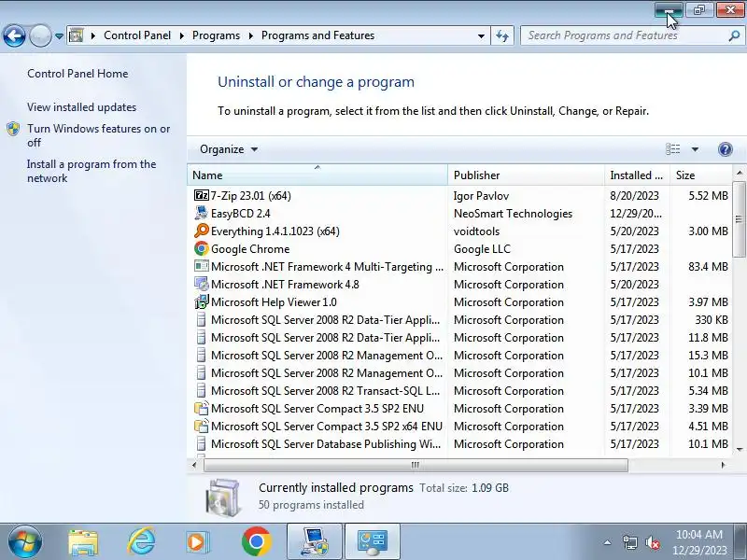Open the address bar previous locations dropdown

[x=481, y=36]
